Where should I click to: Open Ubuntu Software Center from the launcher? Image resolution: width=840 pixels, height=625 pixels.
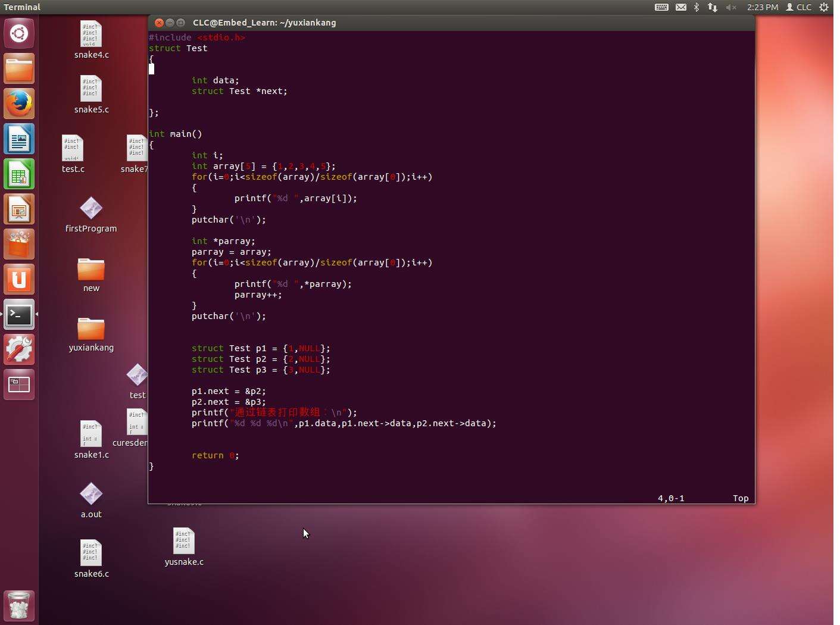point(19,245)
